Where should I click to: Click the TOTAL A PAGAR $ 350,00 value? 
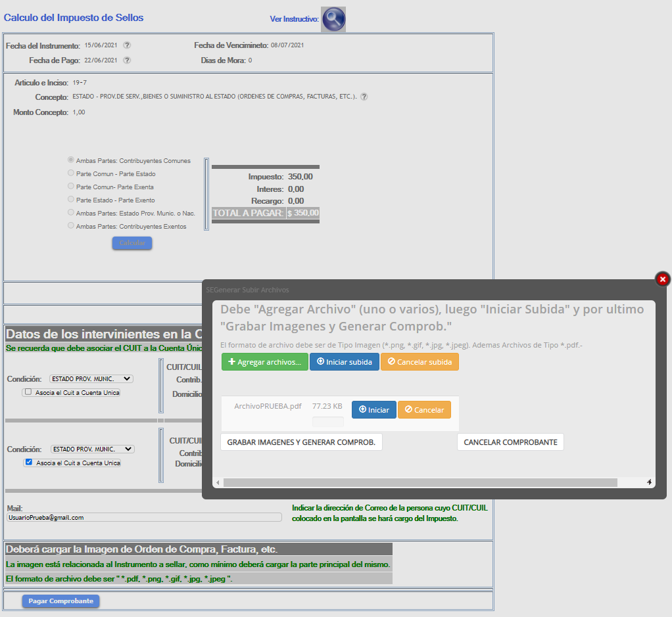pos(303,213)
